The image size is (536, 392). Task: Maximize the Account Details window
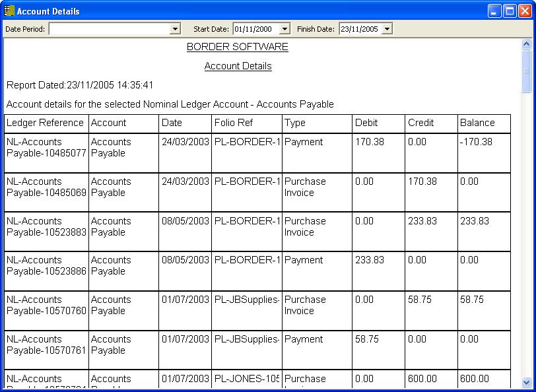(x=510, y=11)
